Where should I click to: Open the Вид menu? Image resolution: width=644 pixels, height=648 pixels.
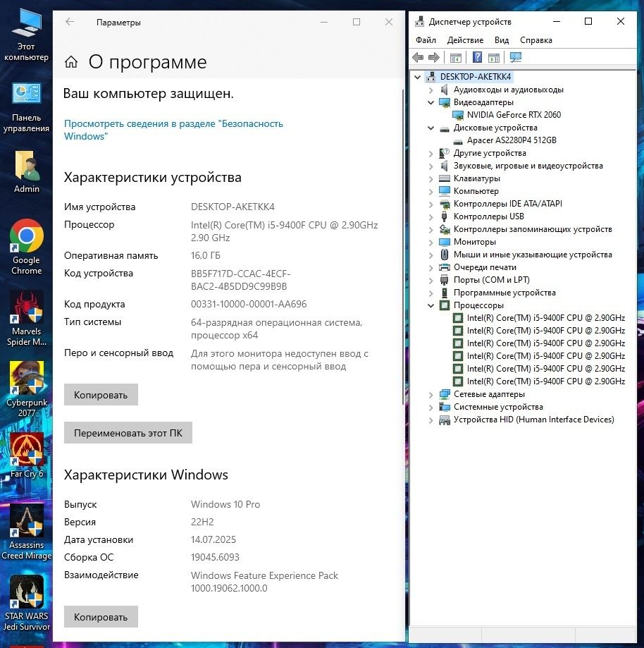click(502, 40)
